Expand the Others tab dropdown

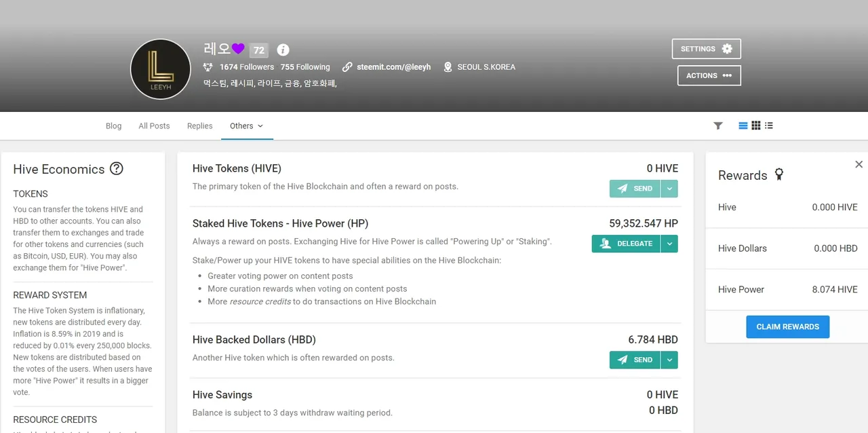click(247, 126)
